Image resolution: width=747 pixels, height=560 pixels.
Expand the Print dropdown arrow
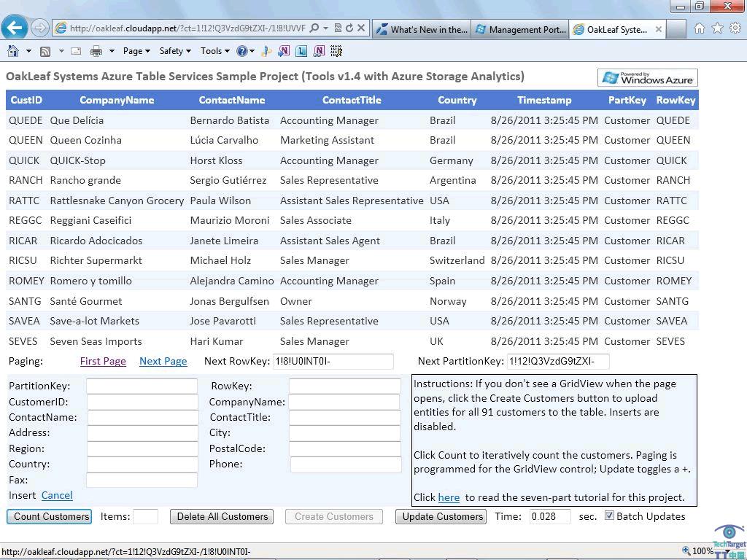pyautogui.click(x=112, y=51)
